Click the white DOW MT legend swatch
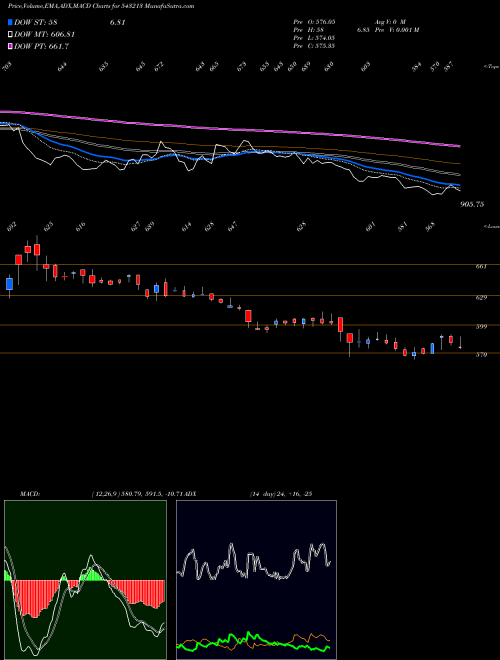Viewport: 500px width, 660px height. click(x=11, y=35)
